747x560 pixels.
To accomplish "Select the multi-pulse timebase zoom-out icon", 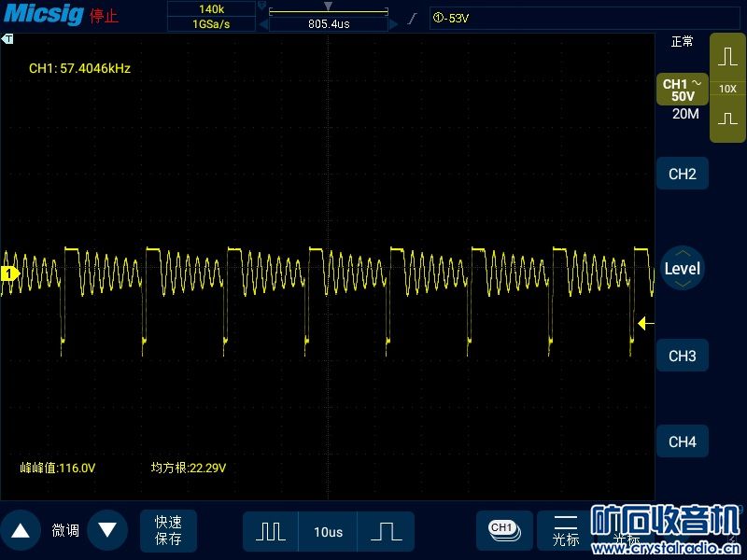I will 271,531.
